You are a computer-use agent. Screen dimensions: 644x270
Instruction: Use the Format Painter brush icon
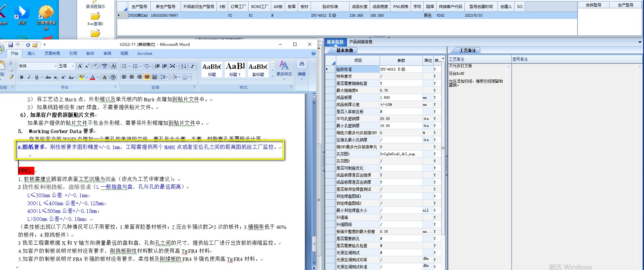(11, 76)
